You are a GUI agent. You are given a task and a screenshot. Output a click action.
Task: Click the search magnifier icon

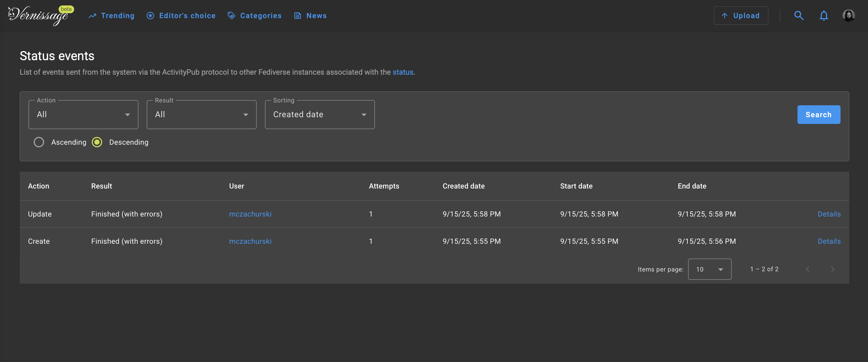click(x=799, y=16)
